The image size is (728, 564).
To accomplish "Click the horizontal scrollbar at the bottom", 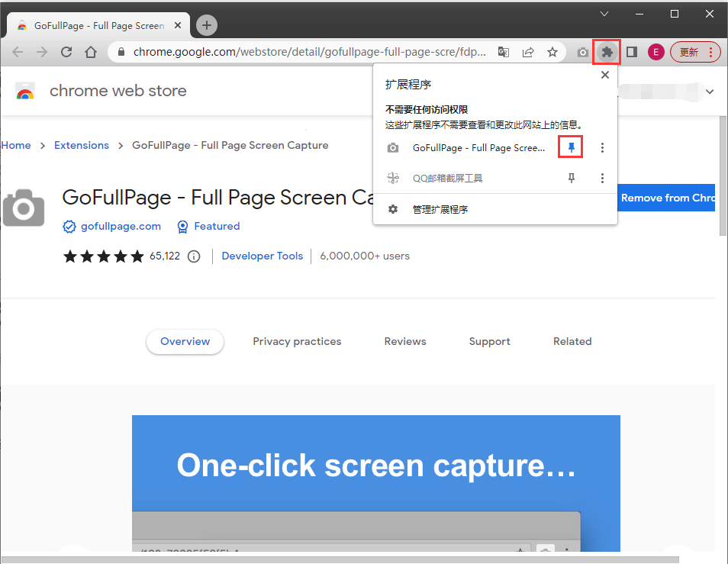I will click(340, 560).
